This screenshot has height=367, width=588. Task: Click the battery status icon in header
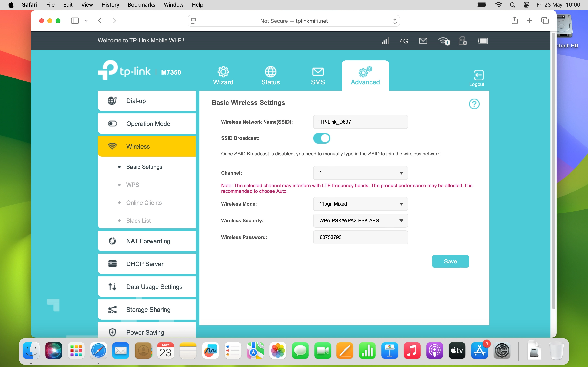coord(483,41)
